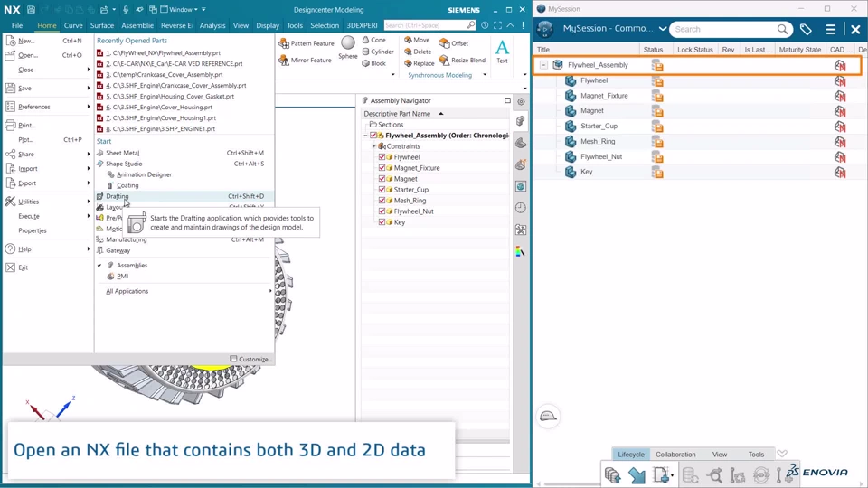This screenshot has height=488, width=868.
Task: Sort by Descriptive Part Name column header
Action: tap(397, 114)
